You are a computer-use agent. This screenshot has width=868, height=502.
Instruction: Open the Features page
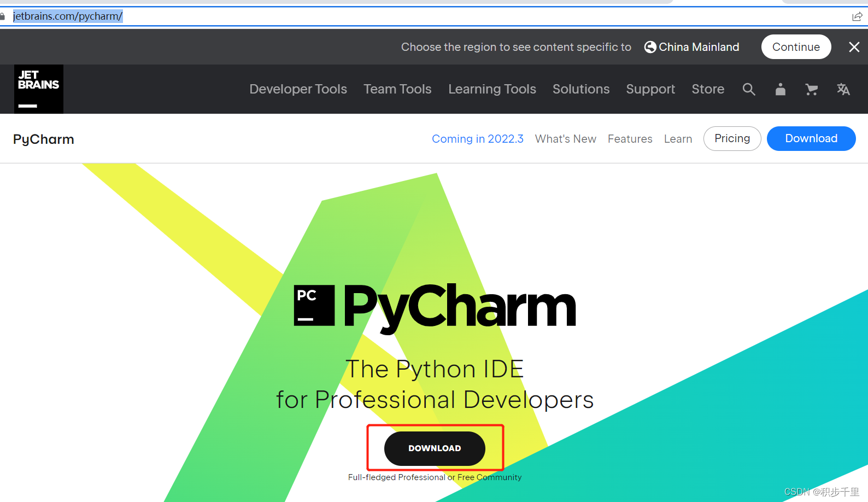click(630, 139)
